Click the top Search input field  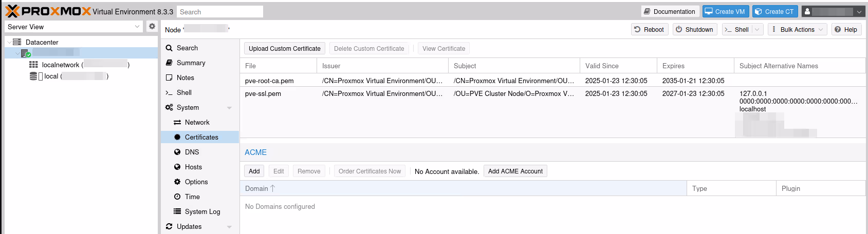click(x=220, y=12)
